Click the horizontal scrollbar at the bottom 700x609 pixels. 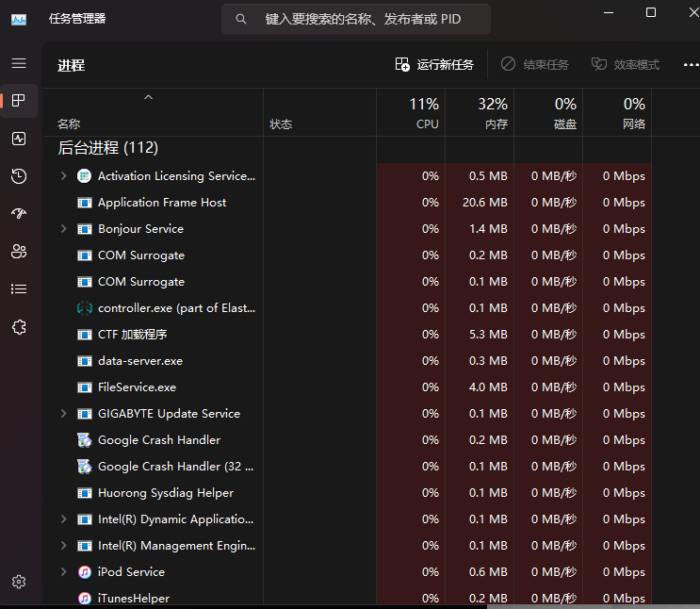[x=592, y=606]
